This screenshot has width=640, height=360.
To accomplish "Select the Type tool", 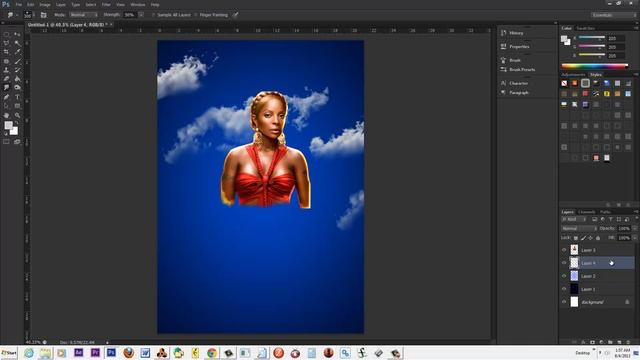I will point(17,97).
